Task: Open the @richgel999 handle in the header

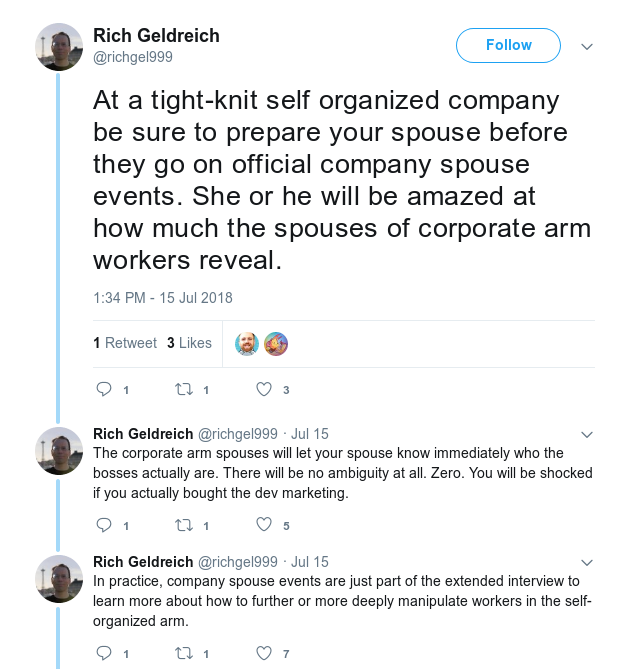Action: 133,57
